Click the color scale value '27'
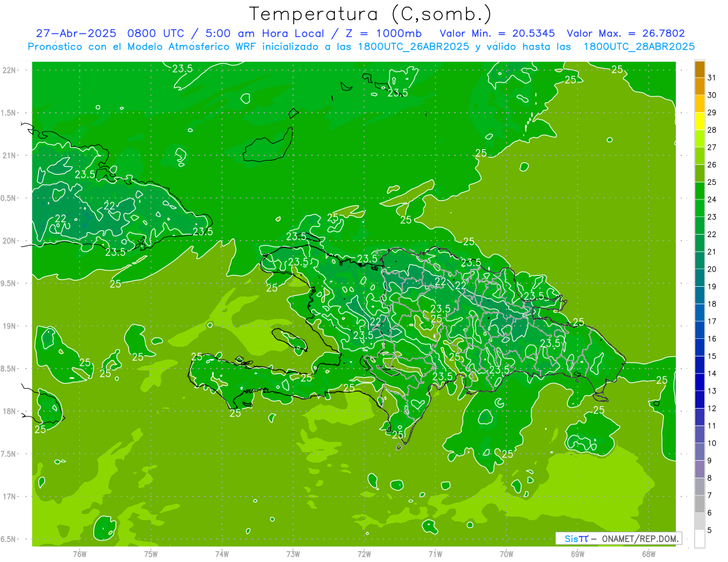Image resolution: width=728 pixels, height=562 pixels. (712, 147)
